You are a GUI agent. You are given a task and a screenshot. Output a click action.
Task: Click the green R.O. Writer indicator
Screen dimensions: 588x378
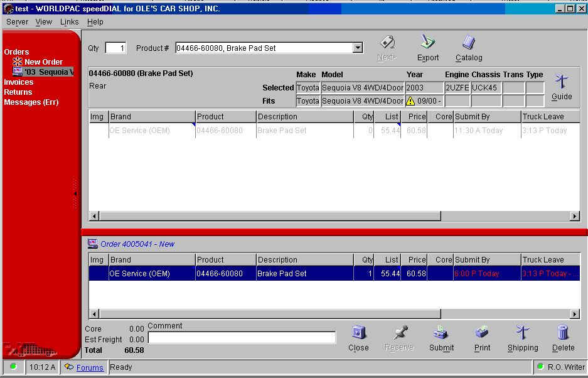tap(540, 366)
